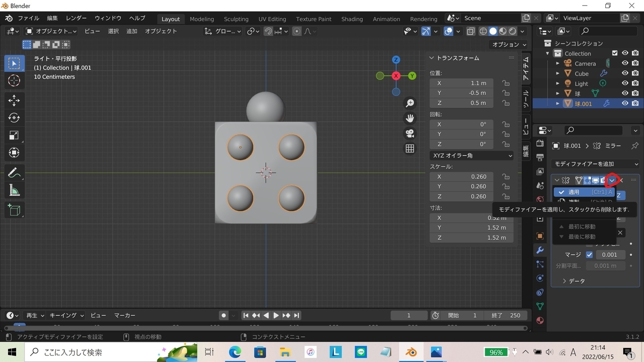Open the Modifier properties wrench tab
Image resolution: width=644 pixels, height=362 pixels.
(x=540, y=250)
